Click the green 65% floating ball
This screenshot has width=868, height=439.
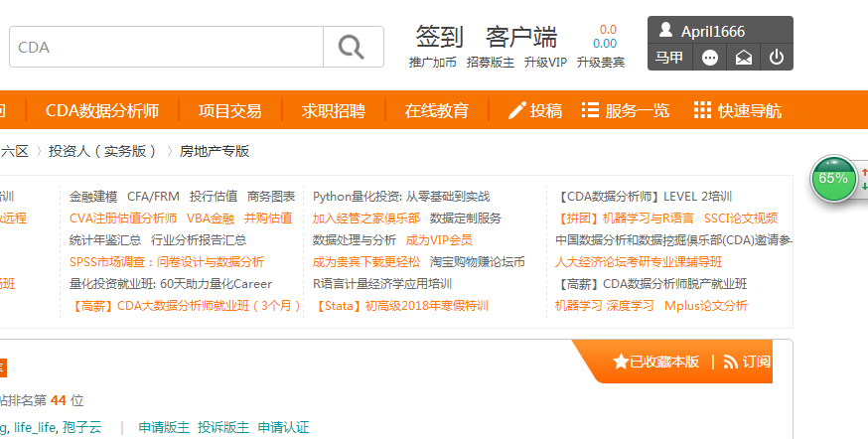[833, 179]
